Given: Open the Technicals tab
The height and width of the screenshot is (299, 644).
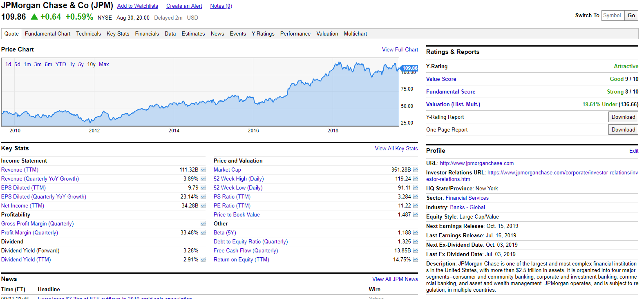Looking at the screenshot, I should coord(88,34).
